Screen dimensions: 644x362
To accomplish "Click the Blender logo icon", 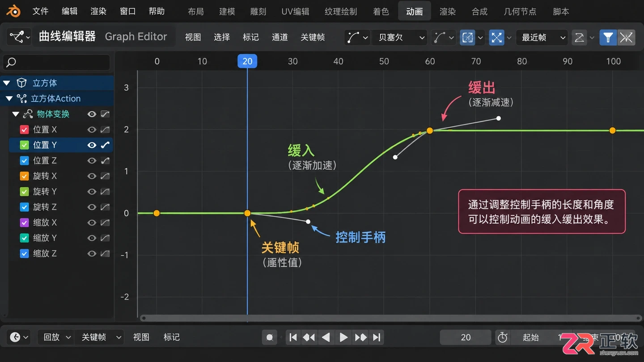I will pos(13,11).
